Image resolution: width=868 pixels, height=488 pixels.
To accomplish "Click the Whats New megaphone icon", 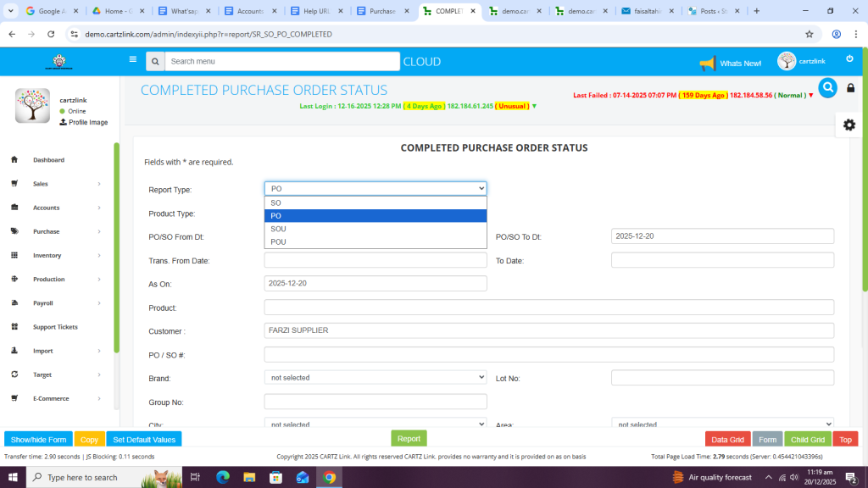I will tap(707, 63).
